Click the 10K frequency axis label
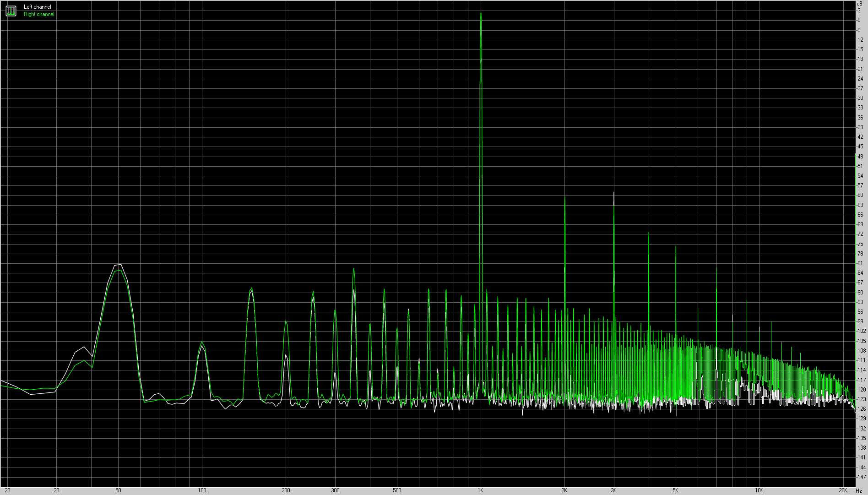868x495 pixels. click(759, 490)
